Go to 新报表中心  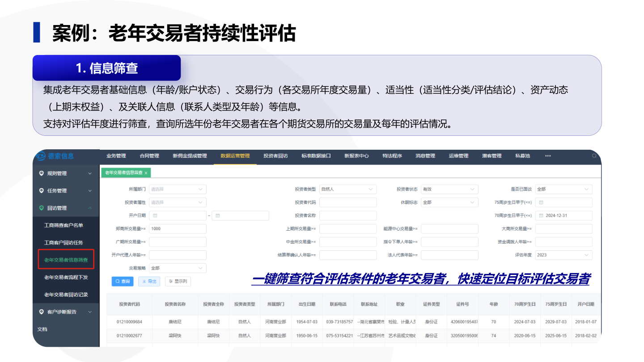(356, 156)
